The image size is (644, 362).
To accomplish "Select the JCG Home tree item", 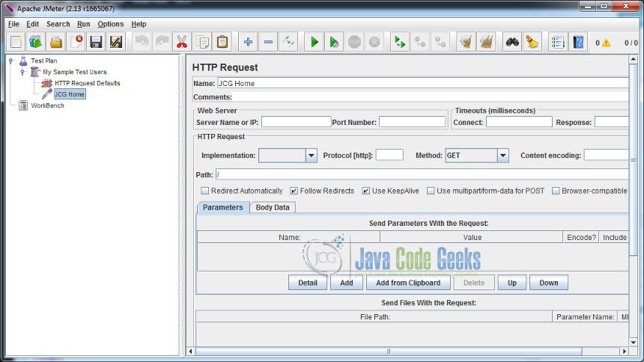I will (70, 94).
